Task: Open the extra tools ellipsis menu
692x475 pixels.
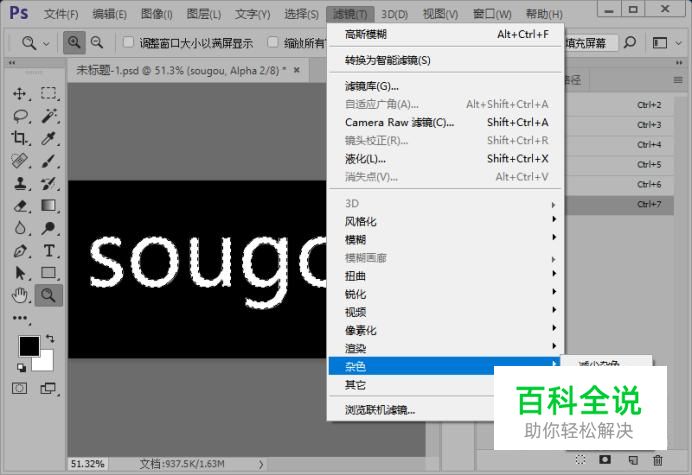Action: [20, 318]
